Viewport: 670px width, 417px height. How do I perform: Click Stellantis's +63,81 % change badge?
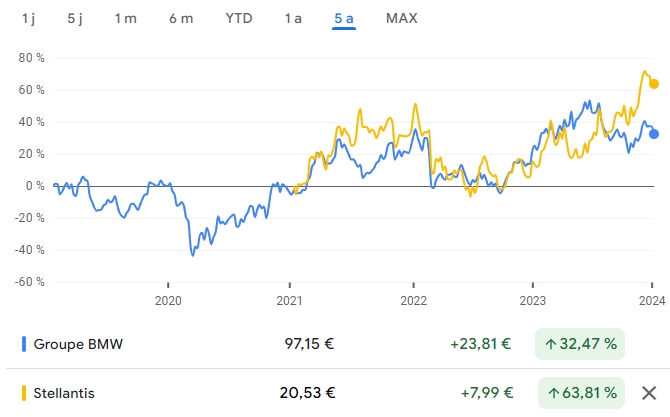(580, 393)
